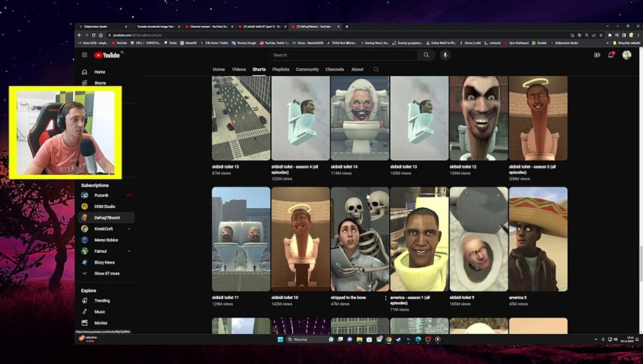Screen dimensions: 643x364
Task: Expand Show 87 more subscriptions
Action: (107, 274)
